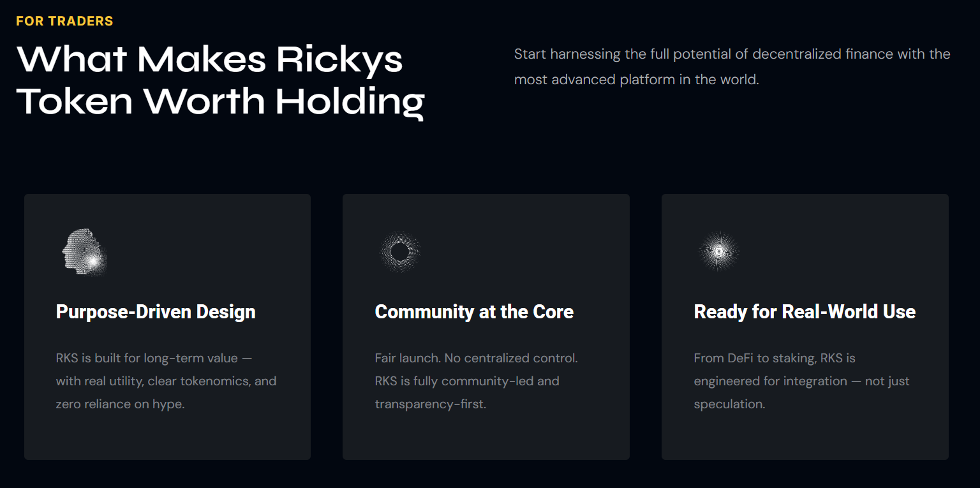Click 'RKS is fully community-led and' line
980x488 pixels.
[x=466, y=381]
